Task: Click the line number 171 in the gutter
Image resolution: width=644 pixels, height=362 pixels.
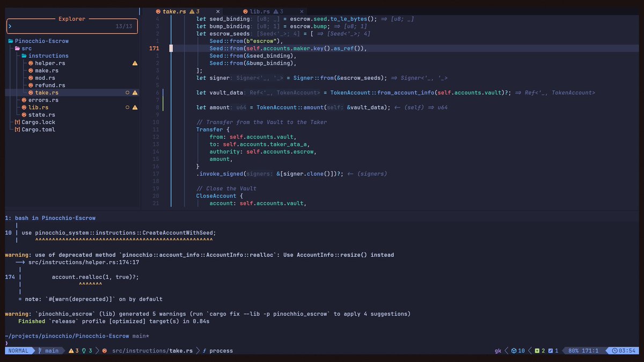Action: pos(154,48)
